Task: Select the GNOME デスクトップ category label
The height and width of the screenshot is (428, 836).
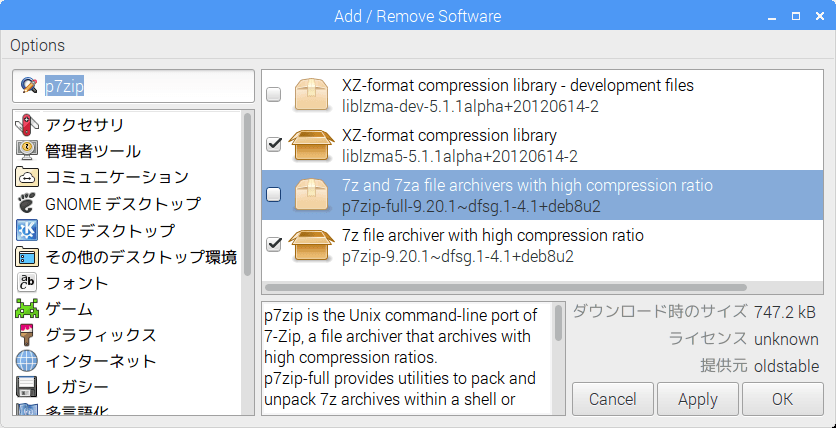Action: tap(123, 204)
